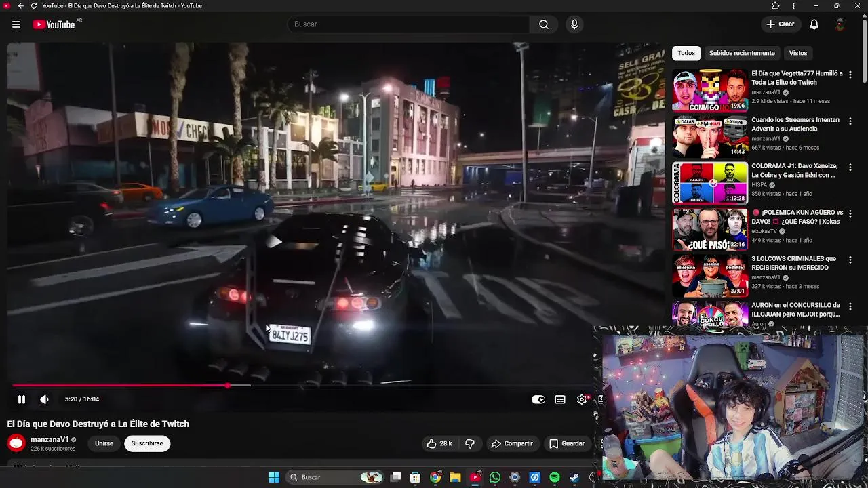The height and width of the screenshot is (488, 868).
Task: Open 'COLORAMA #1: Davo Xeneize' title
Action: [794, 170]
